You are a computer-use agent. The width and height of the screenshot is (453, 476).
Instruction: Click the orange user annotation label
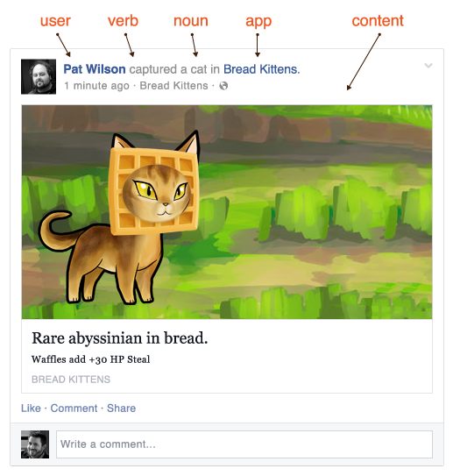coord(55,21)
